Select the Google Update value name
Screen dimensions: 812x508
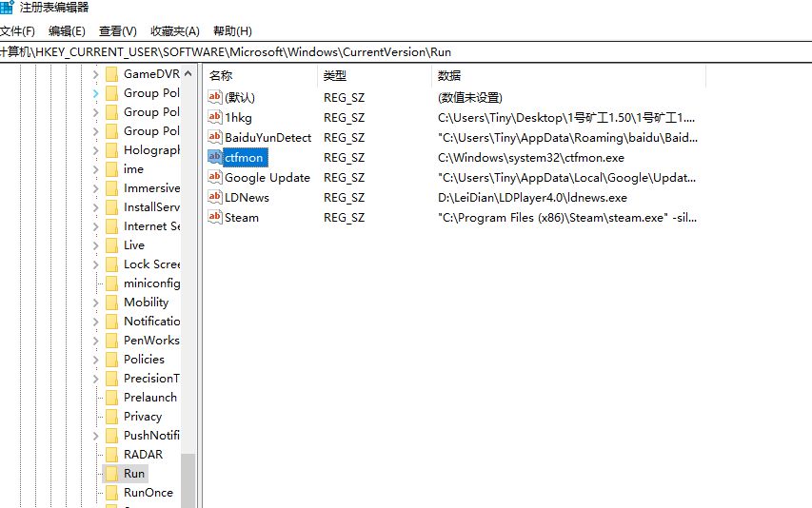pos(267,178)
